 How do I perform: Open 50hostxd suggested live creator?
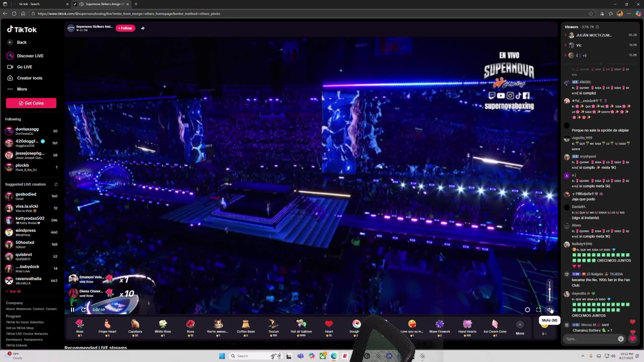(31, 244)
